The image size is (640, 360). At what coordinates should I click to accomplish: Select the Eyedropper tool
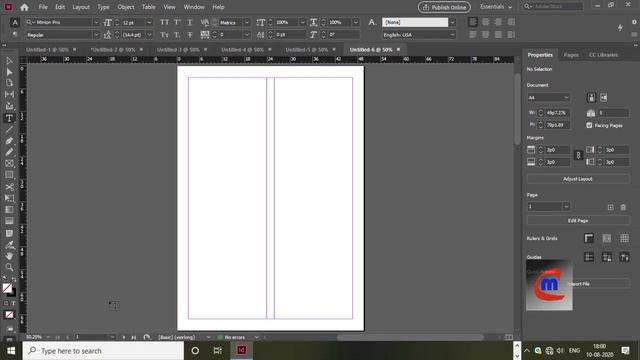[x=9, y=245]
